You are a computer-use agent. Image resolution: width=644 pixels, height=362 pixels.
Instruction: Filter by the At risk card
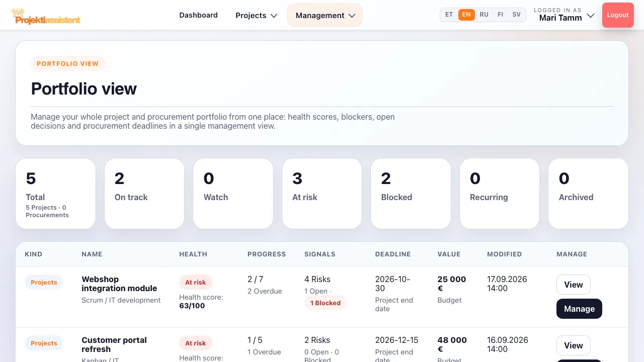coord(322,194)
